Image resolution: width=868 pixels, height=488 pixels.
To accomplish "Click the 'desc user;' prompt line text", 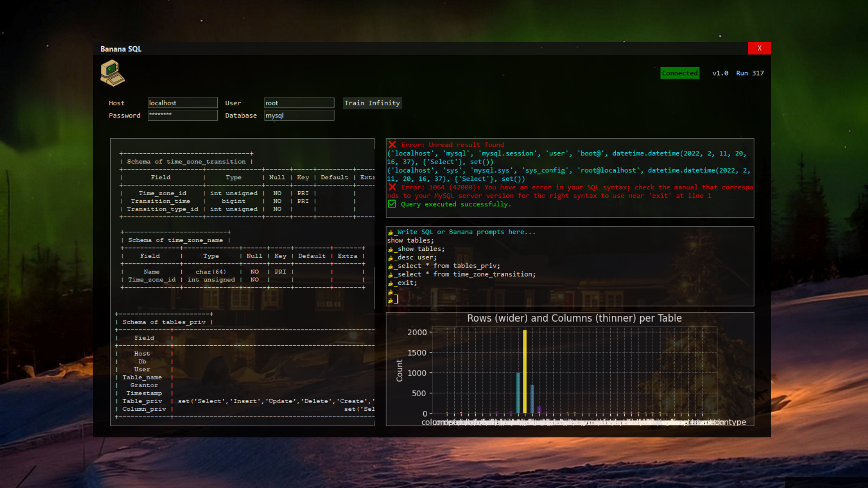I will pos(417,258).
